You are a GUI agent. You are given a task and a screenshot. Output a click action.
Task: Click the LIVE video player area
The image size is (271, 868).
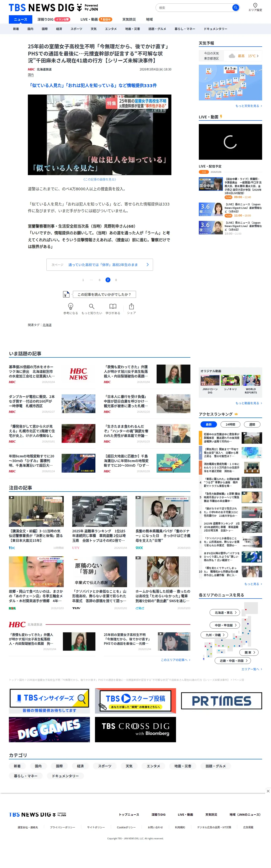coord(230,142)
